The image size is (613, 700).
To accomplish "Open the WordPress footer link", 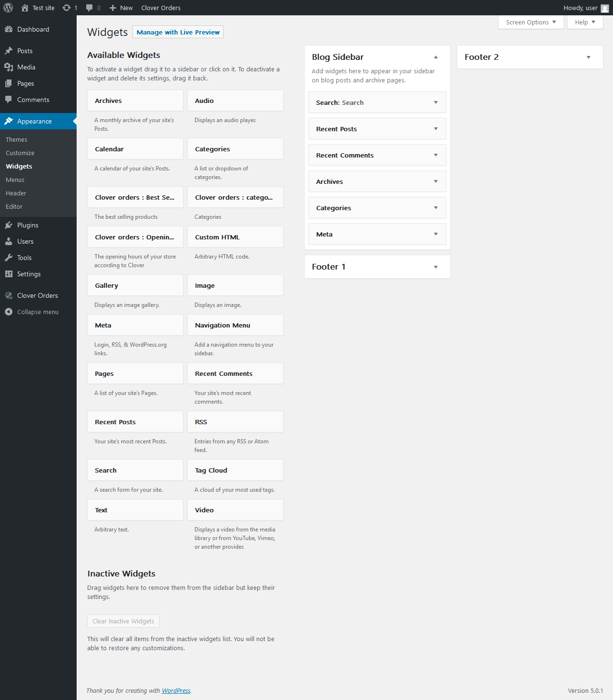I will pyautogui.click(x=176, y=690).
